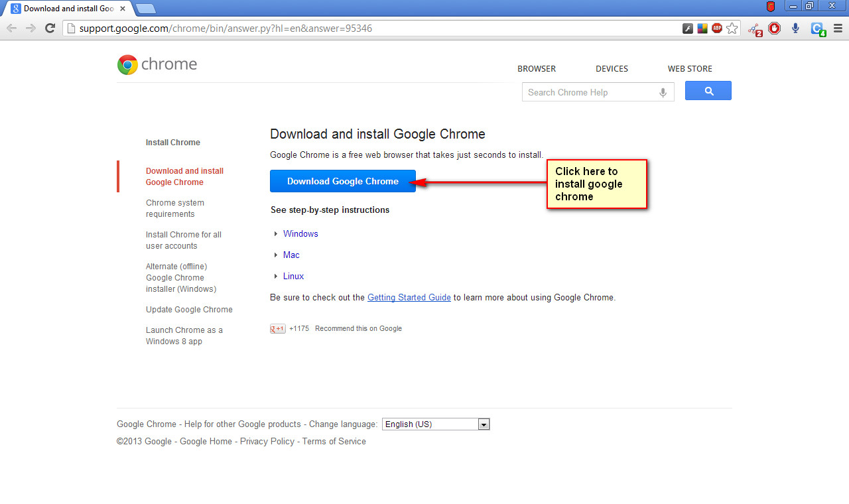Click the colorful squares extension icon
The image size is (849, 504).
[x=702, y=29]
